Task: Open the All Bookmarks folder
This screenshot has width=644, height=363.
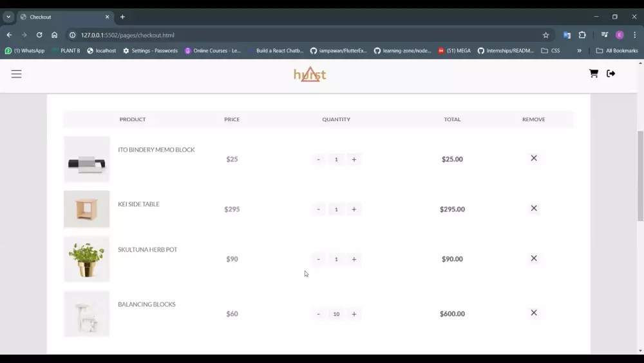Action: [617, 50]
